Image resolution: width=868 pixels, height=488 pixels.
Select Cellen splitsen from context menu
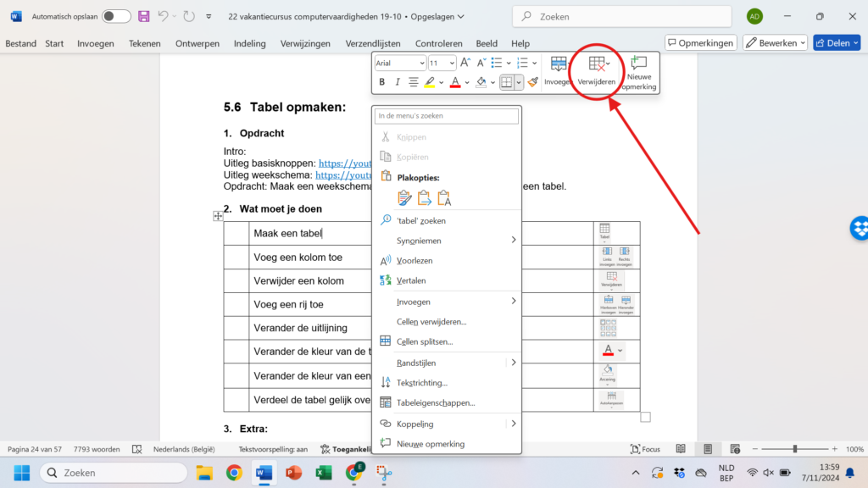pyautogui.click(x=425, y=341)
